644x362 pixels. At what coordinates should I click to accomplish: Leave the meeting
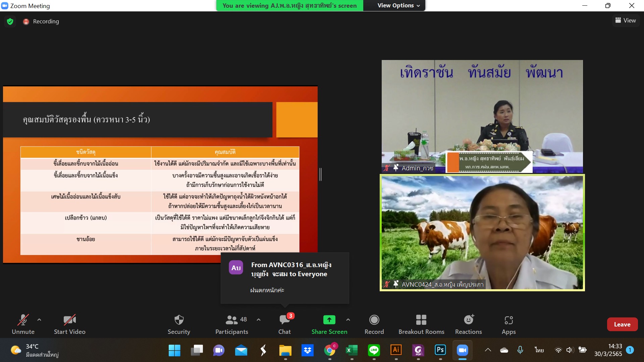(x=622, y=324)
